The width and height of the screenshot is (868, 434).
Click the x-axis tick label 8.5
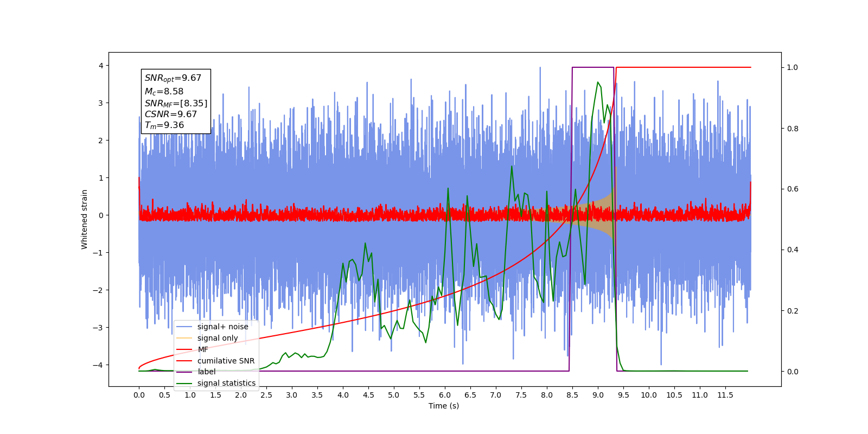tap(572, 395)
